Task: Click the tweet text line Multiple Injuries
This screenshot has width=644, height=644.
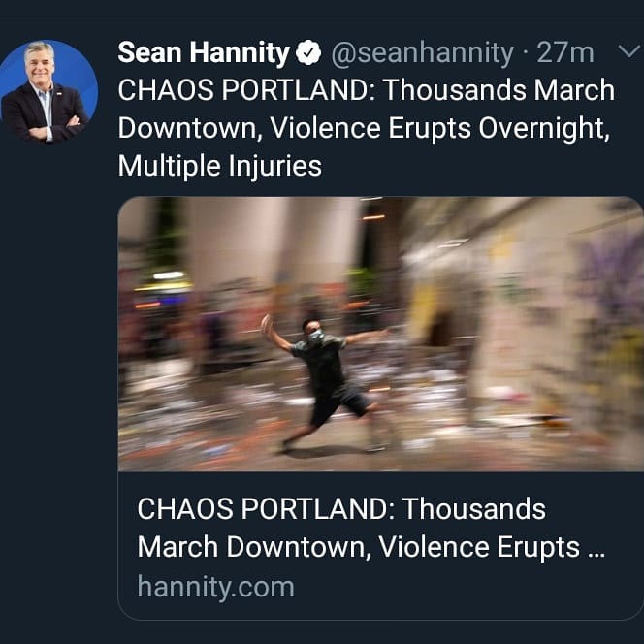Action: (x=220, y=166)
